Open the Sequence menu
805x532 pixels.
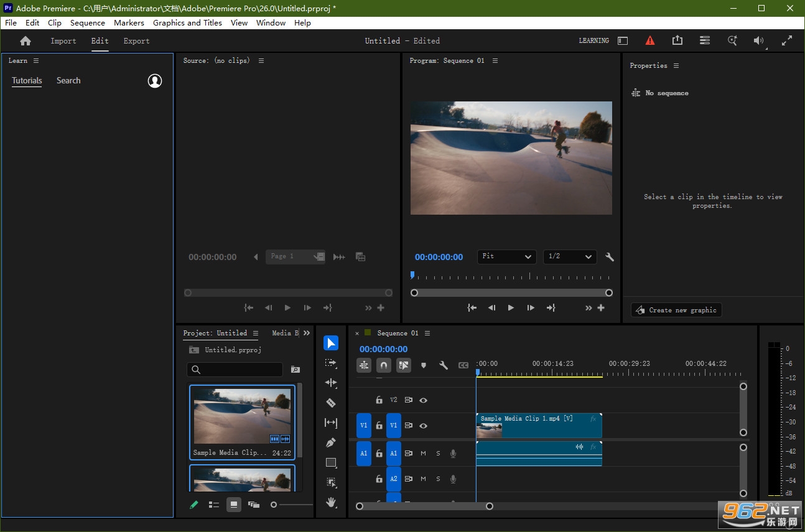pyautogui.click(x=88, y=22)
